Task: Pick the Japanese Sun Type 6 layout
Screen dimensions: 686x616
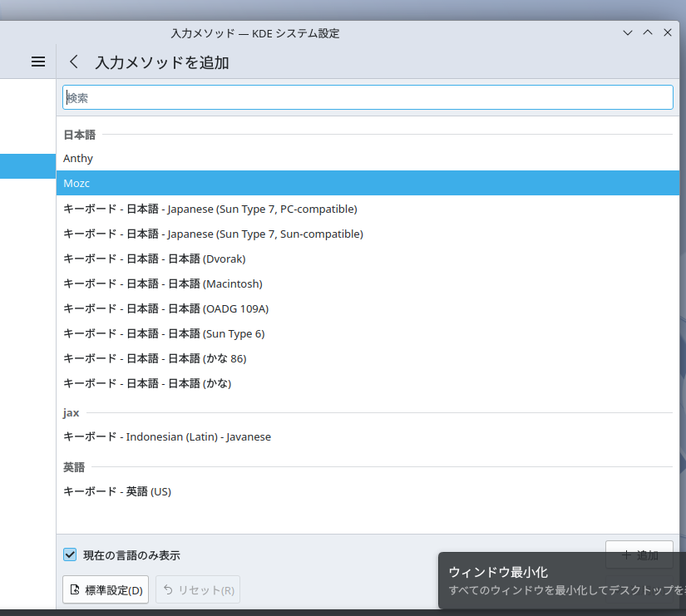Action: click(x=163, y=333)
